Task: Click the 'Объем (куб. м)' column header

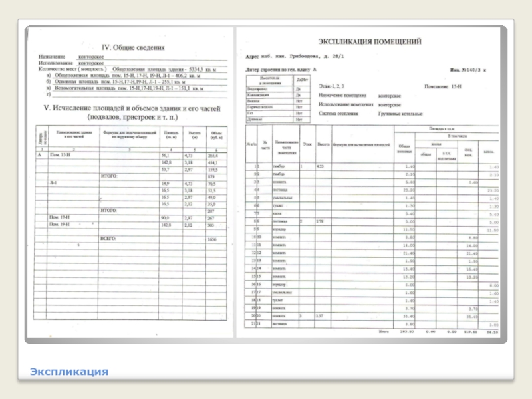Action: pyautogui.click(x=217, y=135)
